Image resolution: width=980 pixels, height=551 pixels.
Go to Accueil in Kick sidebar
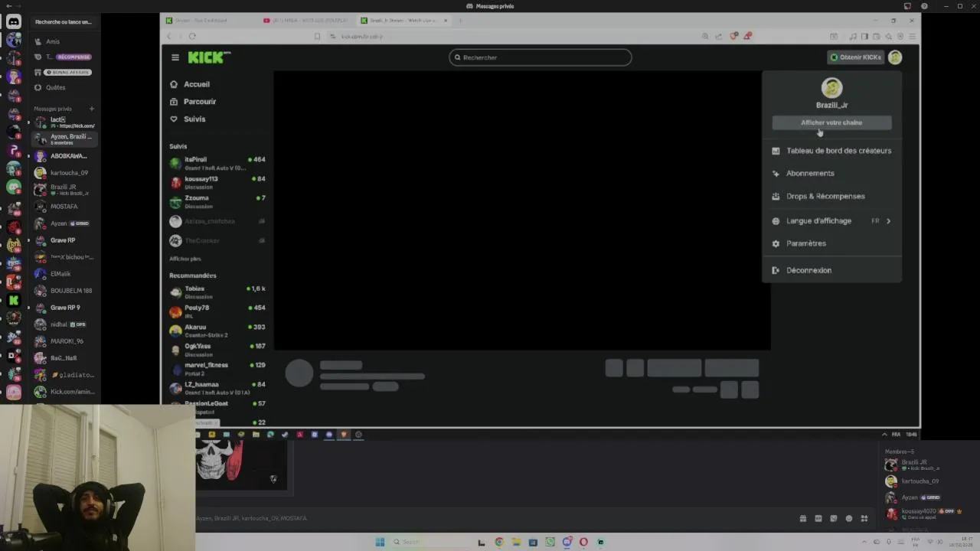[x=190, y=84]
